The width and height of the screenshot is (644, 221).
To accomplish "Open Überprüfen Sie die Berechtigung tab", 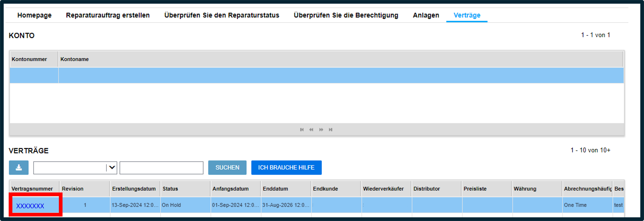I will 346,15.
